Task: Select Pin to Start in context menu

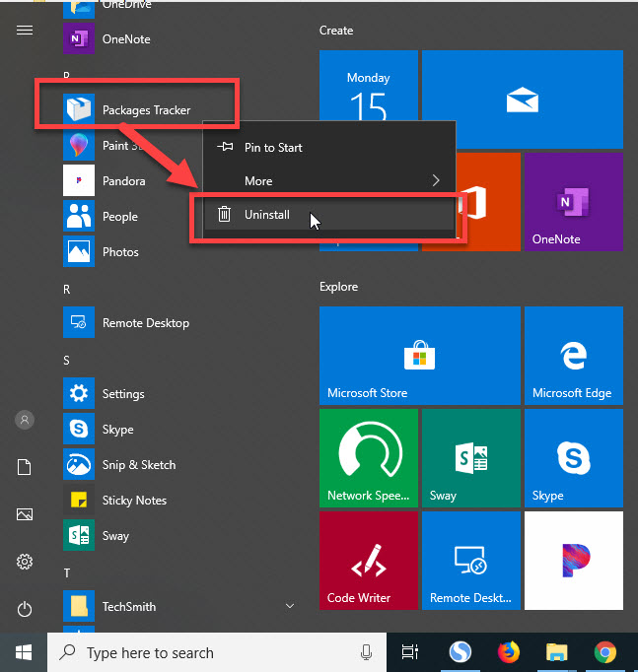Action: (x=329, y=148)
